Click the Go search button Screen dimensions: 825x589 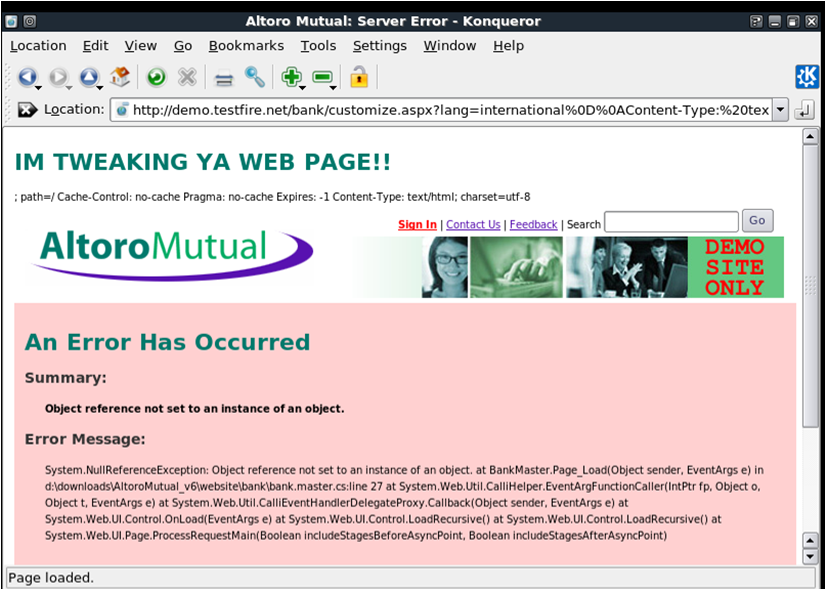click(757, 221)
